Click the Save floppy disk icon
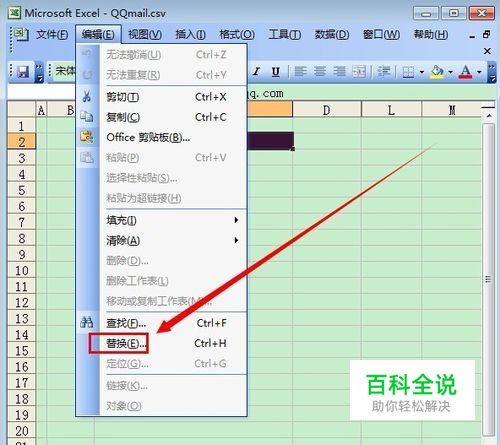The width and height of the screenshot is (500, 445). coord(23,72)
